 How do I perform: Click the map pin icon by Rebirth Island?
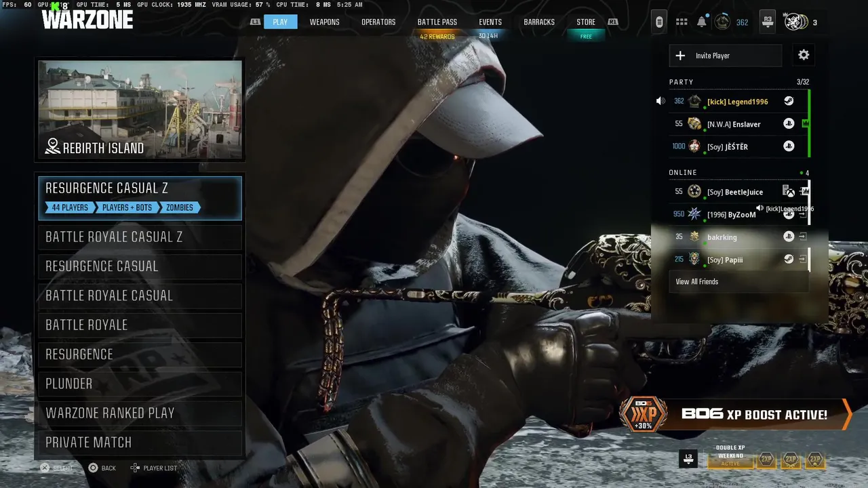[52, 146]
